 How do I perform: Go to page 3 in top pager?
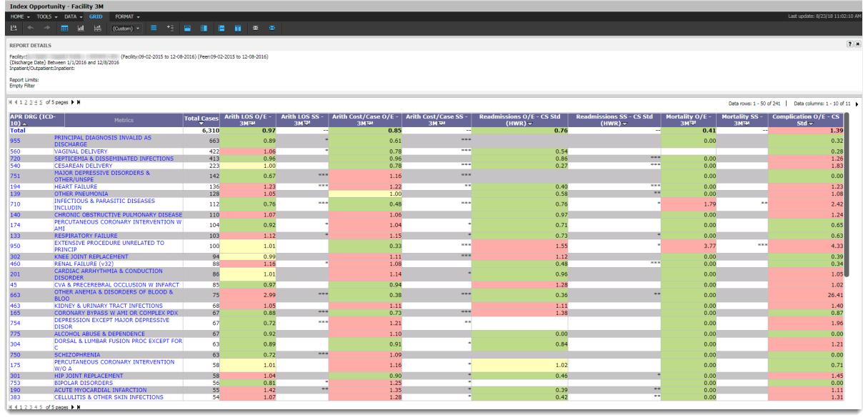point(31,103)
